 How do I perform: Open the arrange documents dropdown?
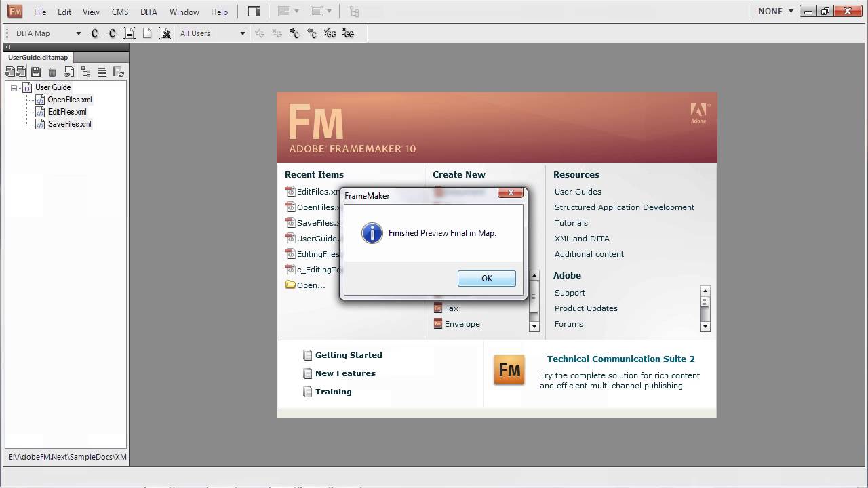tap(289, 12)
